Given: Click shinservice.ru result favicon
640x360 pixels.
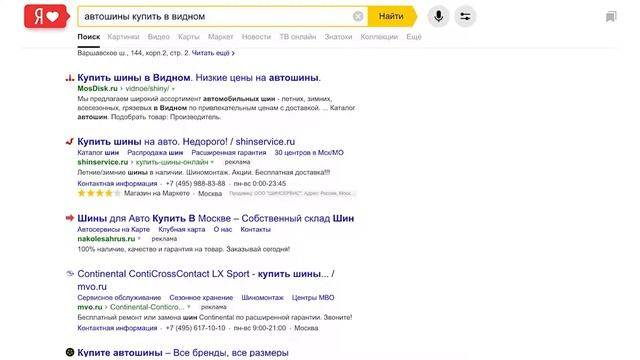Looking at the screenshot, I should 70,142.
